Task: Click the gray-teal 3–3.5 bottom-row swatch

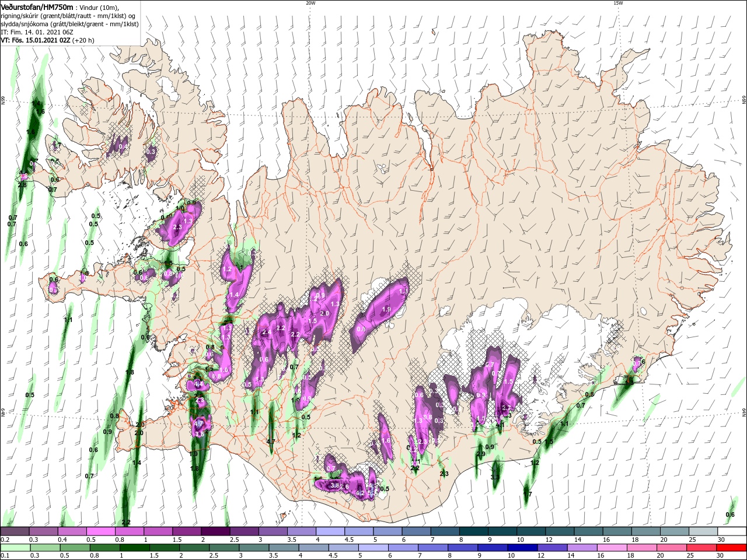Action: point(254,548)
